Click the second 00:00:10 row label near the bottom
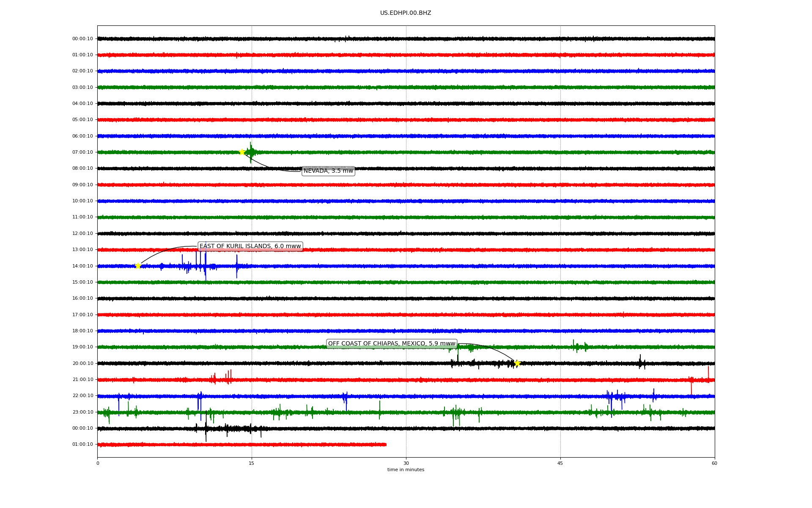This screenshot has height=508, width=812. [82, 428]
